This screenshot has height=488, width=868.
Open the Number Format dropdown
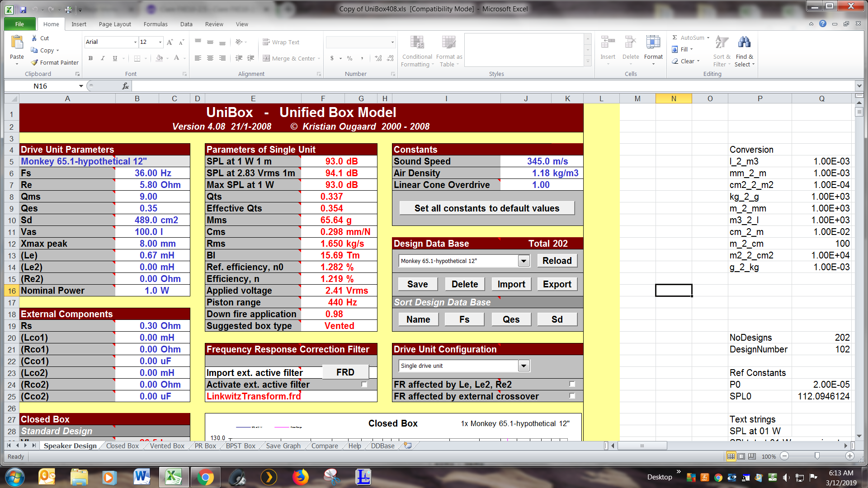(392, 42)
